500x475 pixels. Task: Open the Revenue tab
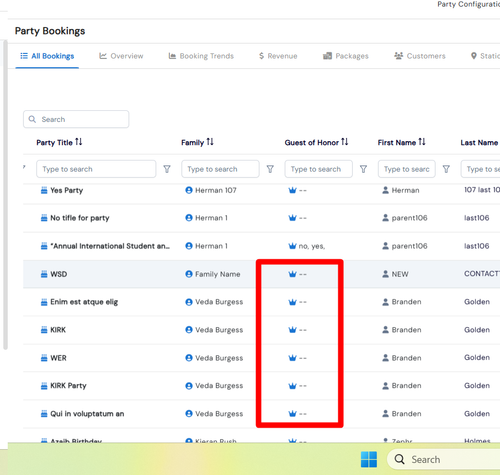point(278,56)
